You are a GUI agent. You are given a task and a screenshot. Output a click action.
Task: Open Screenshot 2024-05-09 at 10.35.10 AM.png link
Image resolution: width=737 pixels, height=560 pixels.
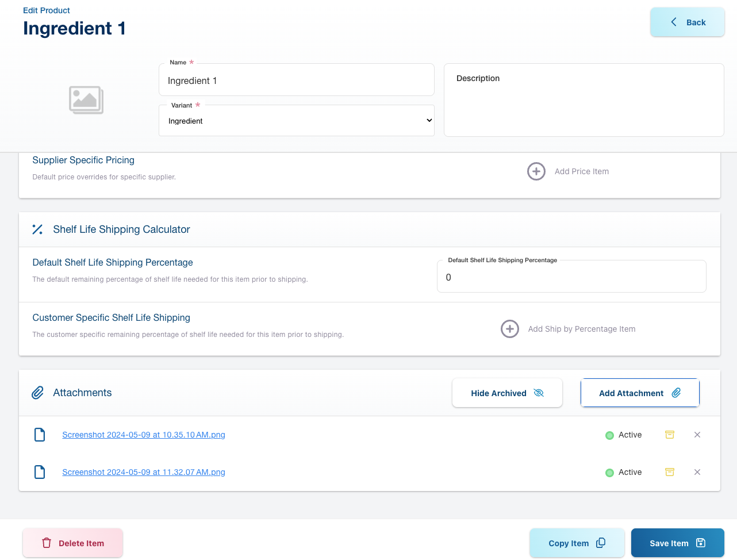(144, 435)
